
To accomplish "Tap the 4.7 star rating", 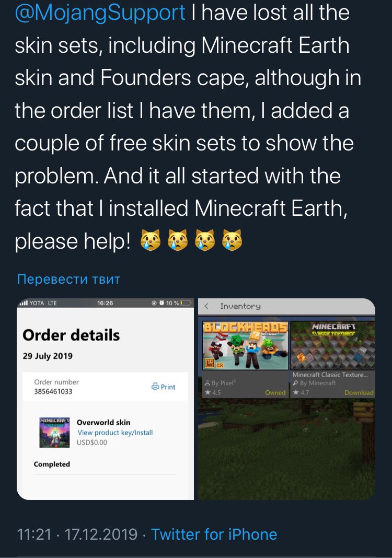I will 301,392.
